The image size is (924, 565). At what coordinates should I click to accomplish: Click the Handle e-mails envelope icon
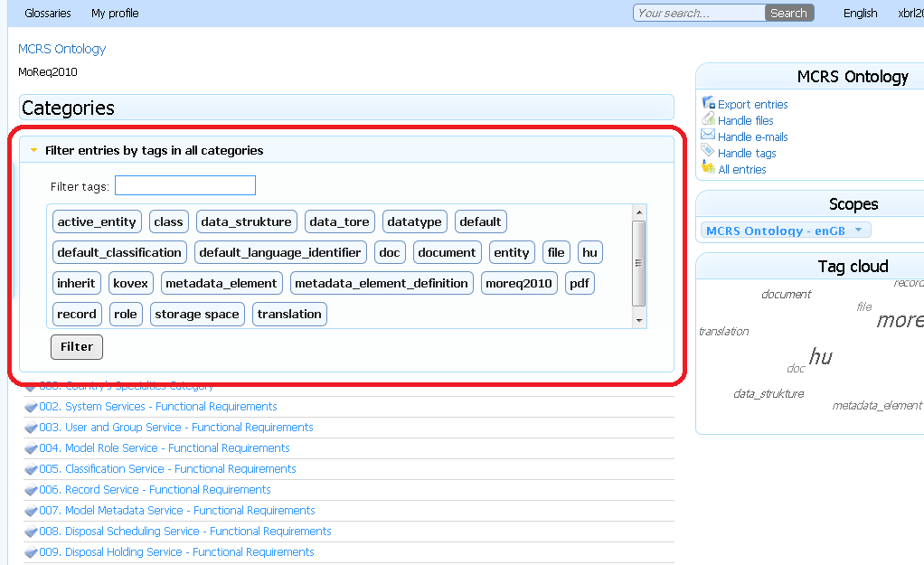708,135
